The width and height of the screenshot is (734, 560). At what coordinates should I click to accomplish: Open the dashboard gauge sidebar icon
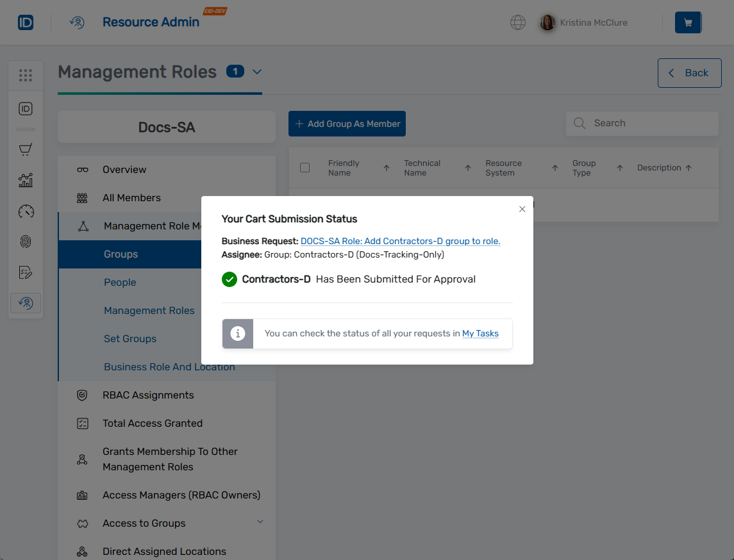[x=26, y=211]
